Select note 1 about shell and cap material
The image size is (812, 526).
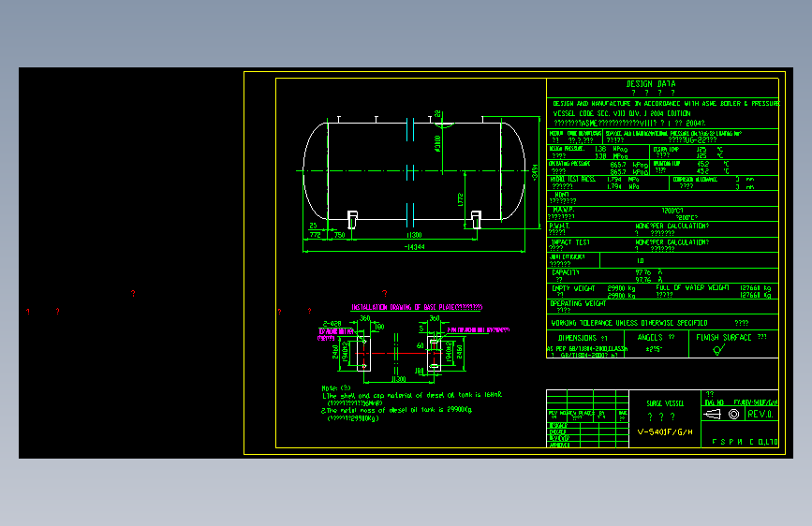pos(412,395)
